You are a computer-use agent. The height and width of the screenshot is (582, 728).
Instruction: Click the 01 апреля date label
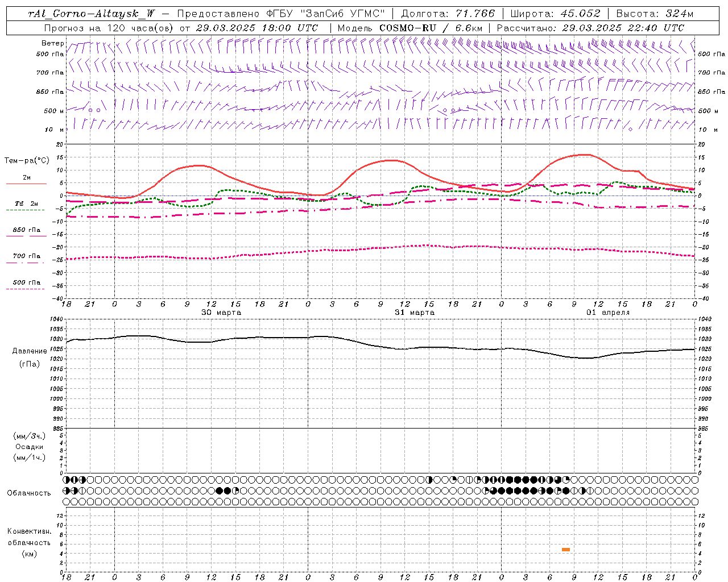pos(608,313)
